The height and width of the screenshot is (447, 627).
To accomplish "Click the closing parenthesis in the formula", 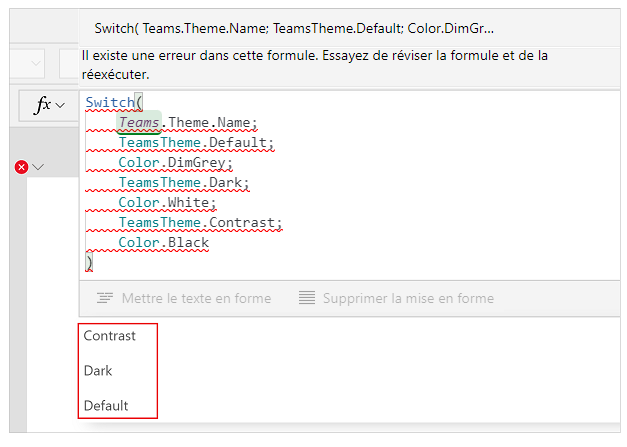I will click(x=90, y=262).
